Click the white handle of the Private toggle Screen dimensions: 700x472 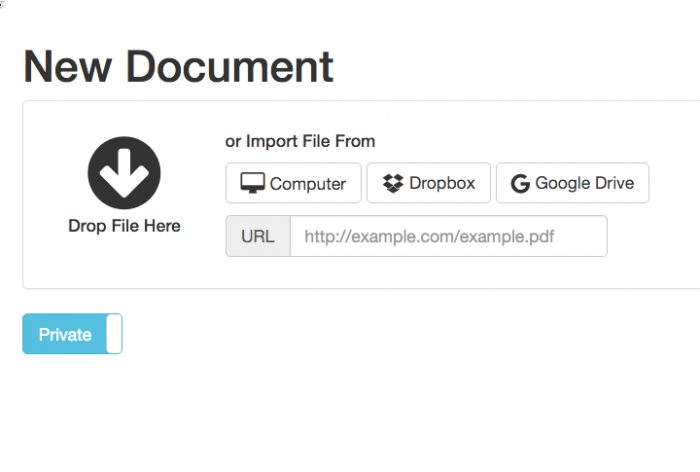114,334
